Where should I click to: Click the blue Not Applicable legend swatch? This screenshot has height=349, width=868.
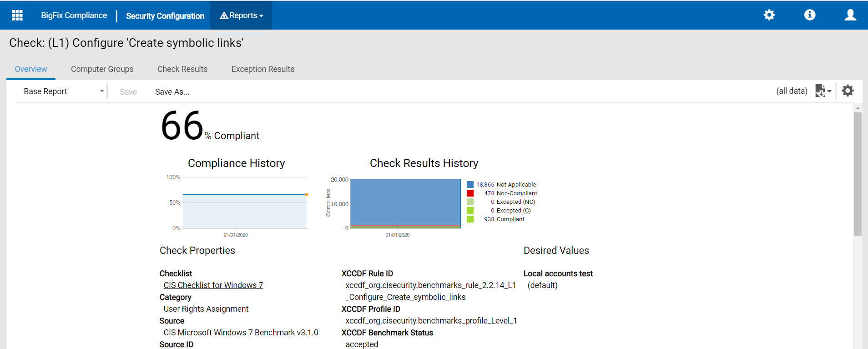(470, 185)
